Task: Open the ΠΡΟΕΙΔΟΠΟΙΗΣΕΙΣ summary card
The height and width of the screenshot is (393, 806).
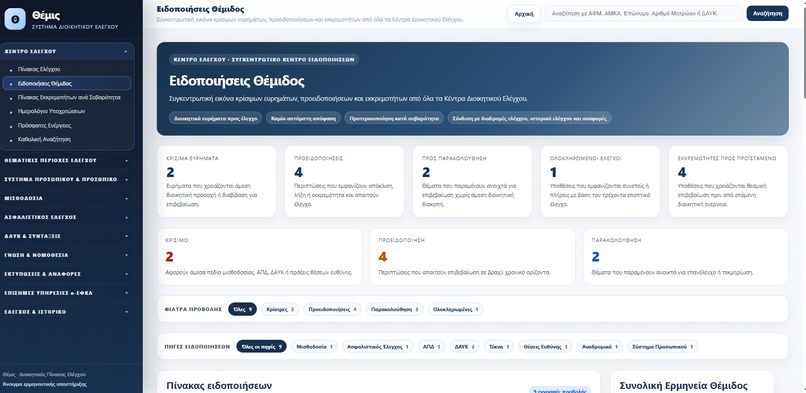Action: click(x=344, y=181)
